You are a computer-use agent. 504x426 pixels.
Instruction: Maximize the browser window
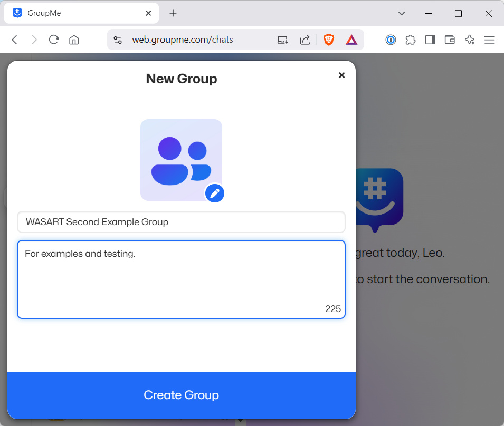point(459,13)
